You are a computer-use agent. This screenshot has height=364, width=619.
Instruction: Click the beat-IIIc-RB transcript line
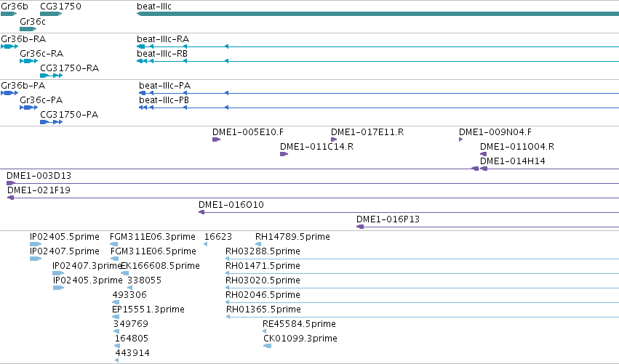[378, 61]
